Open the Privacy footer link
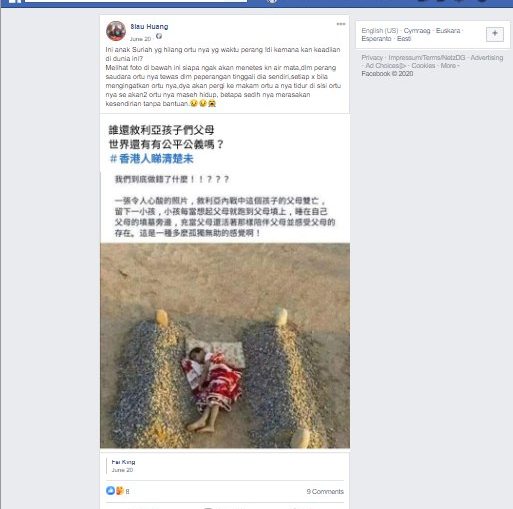This screenshot has width=513, height=509. [372, 58]
